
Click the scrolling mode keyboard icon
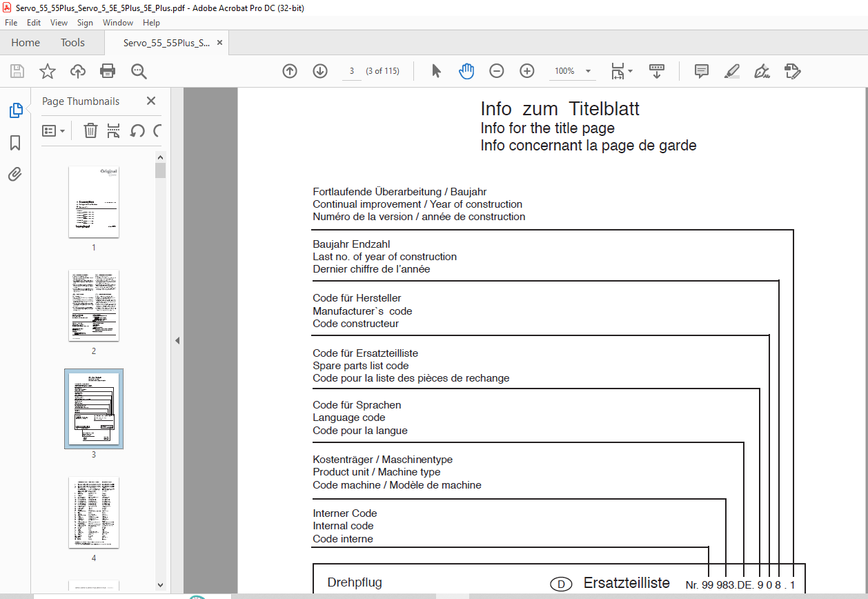tap(656, 71)
